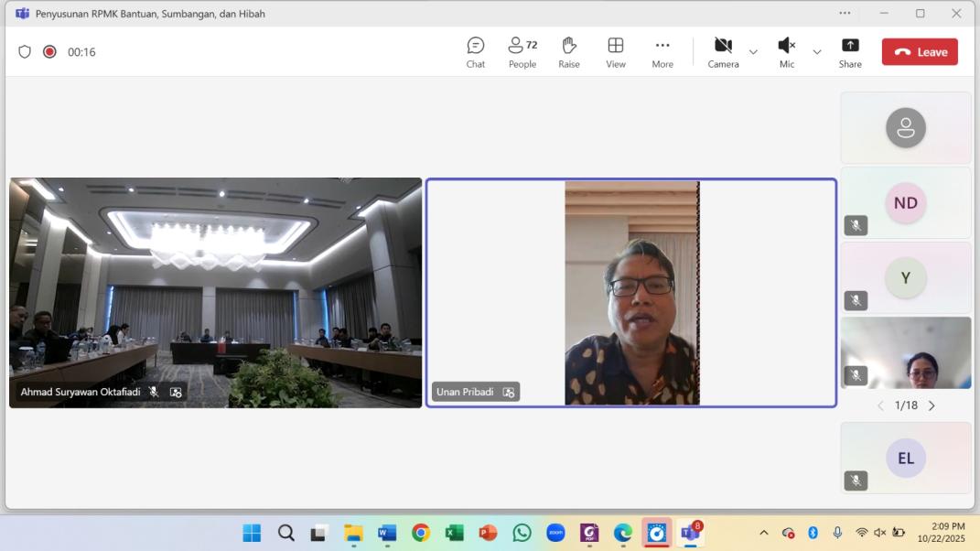Unmute the Mic

pos(786,52)
